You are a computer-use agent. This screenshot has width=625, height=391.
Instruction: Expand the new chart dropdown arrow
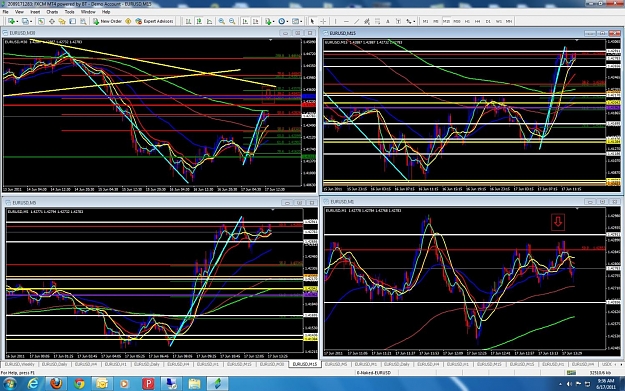click(x=17, y=22)
